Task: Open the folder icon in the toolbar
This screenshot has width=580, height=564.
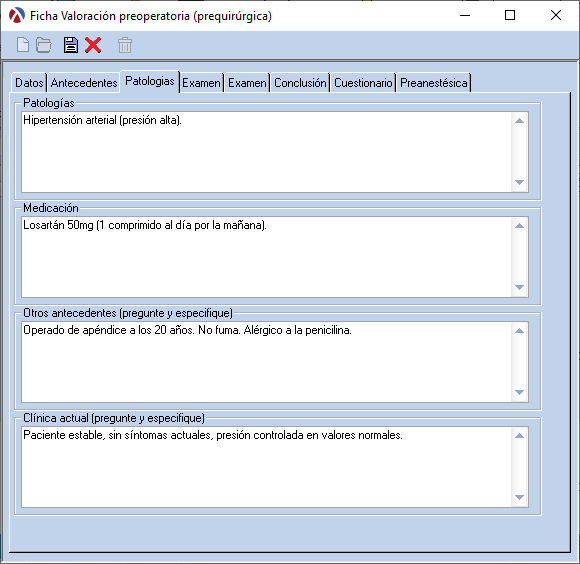Action: tap(44, 45)
